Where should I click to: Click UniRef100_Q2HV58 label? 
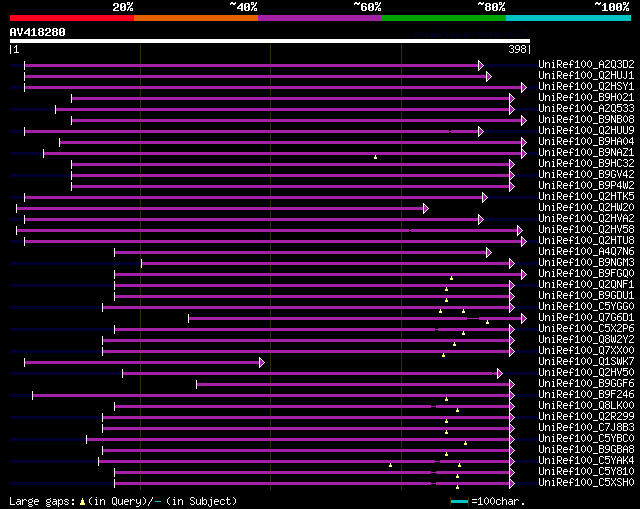click(x=586, y=230)
